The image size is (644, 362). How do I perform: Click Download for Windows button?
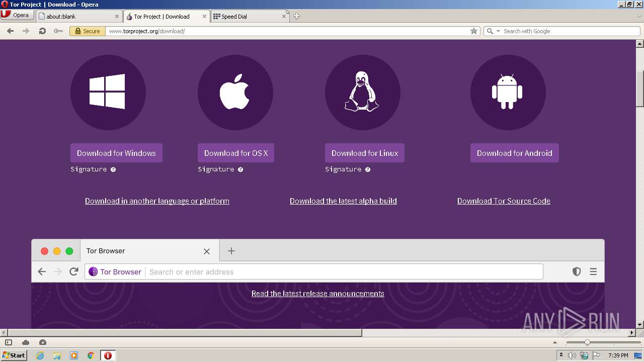tap(116, 153)
